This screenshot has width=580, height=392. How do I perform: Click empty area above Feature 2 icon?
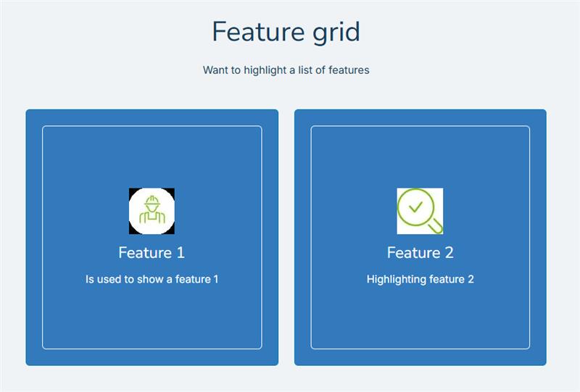pyautogui.click(x=420, y=157)
